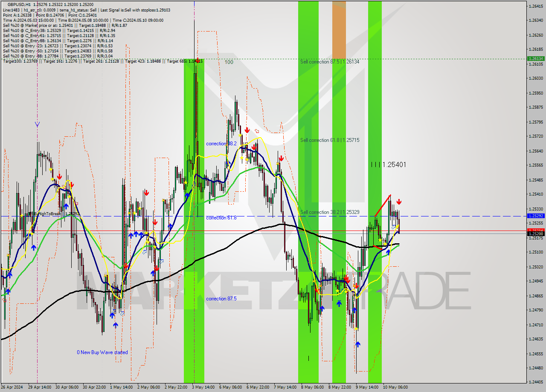Screen dimensions: 546x392
Task: Click the 'Point A:1.26338' info line
Action: pyautogui.click(x=49, y=15)
